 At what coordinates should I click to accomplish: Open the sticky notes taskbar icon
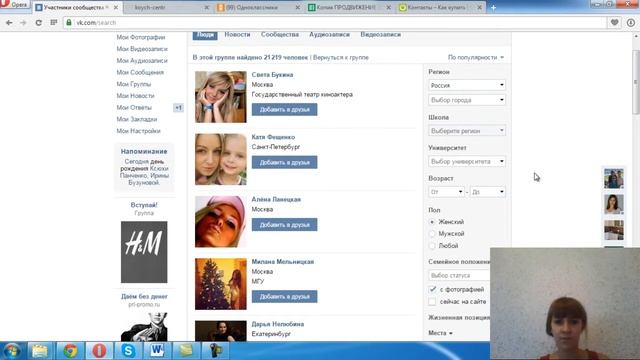[187, 351]
